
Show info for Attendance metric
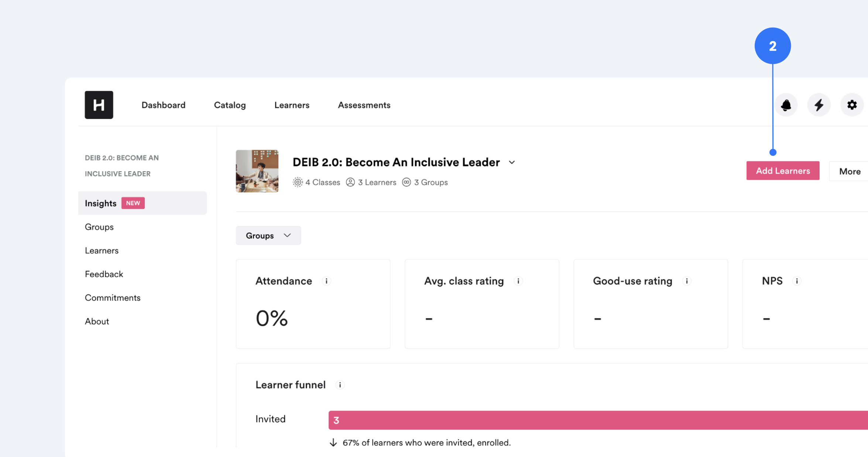[x=326, y=281]
